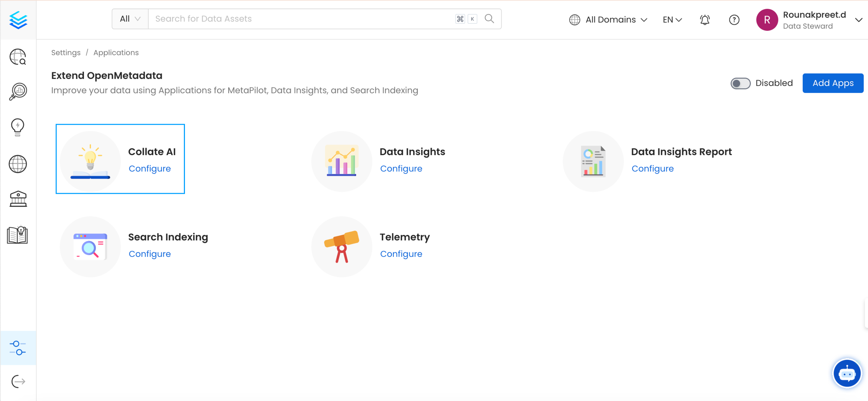Toggle the Disabled apps switch
868x401 pixels.
[740, 83]
